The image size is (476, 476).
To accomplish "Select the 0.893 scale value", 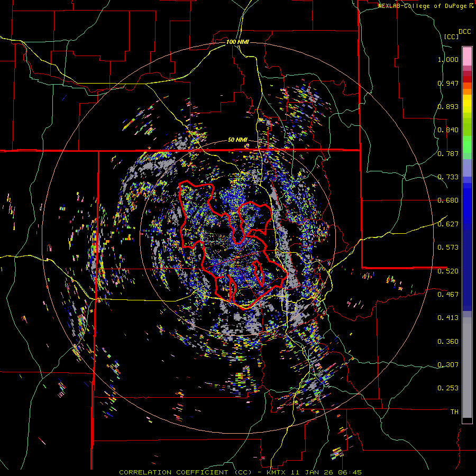I will pos(448,106).
